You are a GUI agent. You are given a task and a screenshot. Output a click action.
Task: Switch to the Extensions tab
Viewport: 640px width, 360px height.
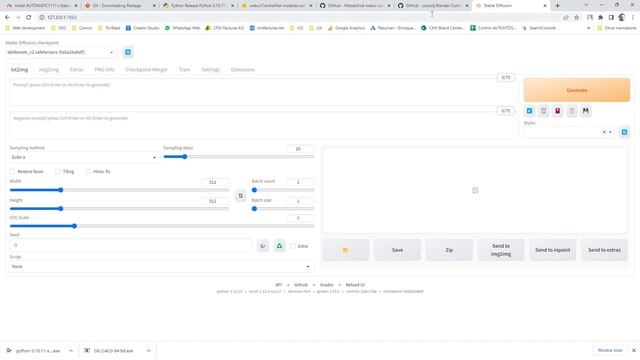click(x=242, y=70)
